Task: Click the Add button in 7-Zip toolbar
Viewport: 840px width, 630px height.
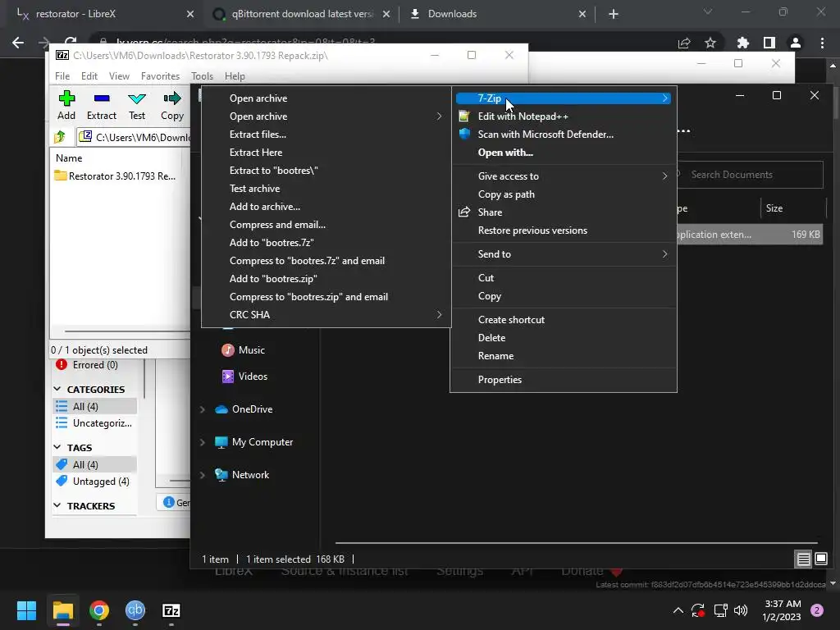Action: point(66,105)
